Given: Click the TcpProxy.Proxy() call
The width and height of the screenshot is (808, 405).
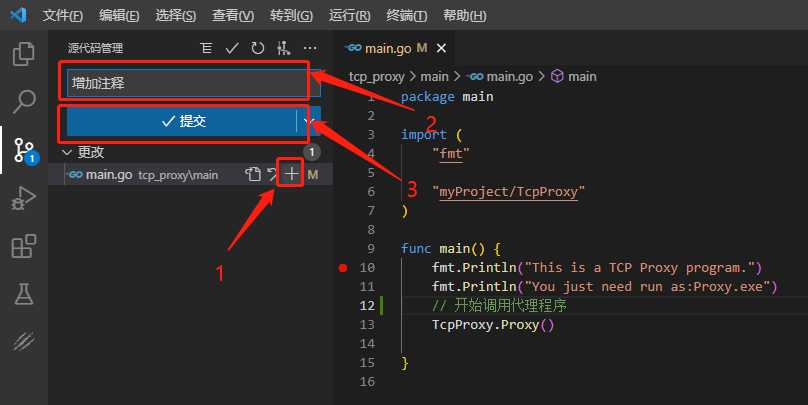Looking at the screenshot, I should tap(493, 325).
